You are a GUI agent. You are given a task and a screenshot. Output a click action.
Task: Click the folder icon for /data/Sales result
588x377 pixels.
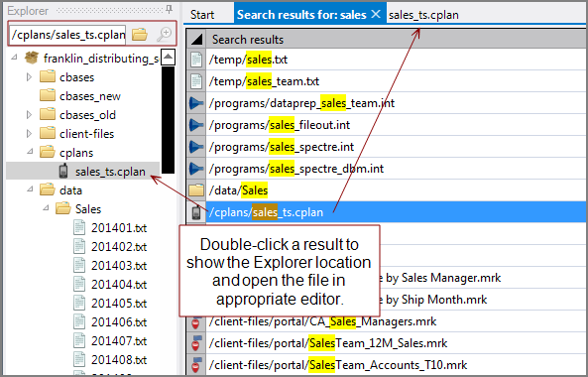point(196,190)
